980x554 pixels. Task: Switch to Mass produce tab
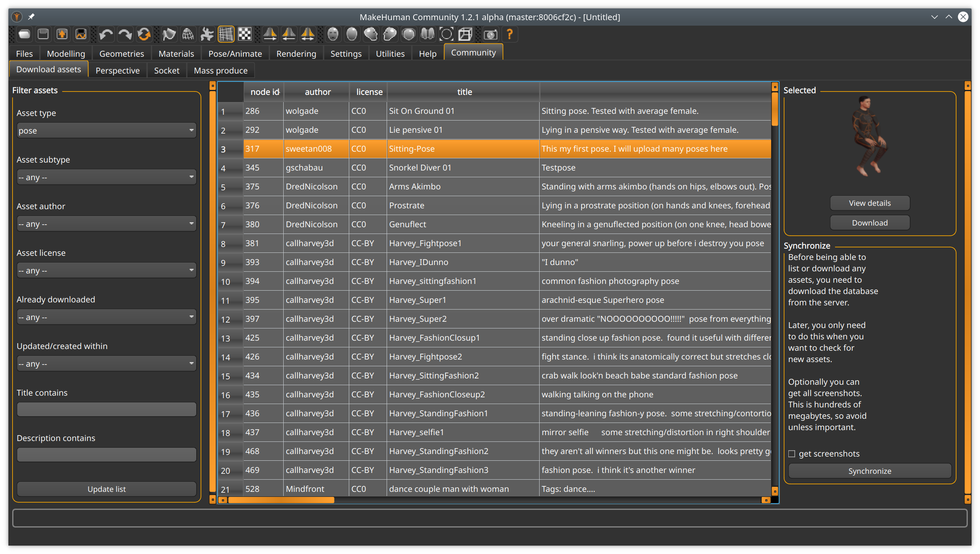(221, 69)
